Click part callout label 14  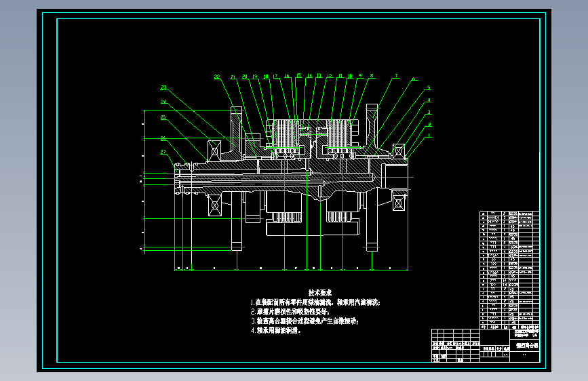[309, 76]
